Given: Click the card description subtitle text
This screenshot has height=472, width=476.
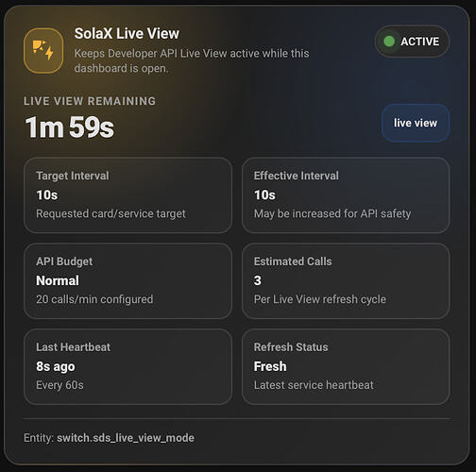Looking at the screenshot, I should tap(192, 60).
